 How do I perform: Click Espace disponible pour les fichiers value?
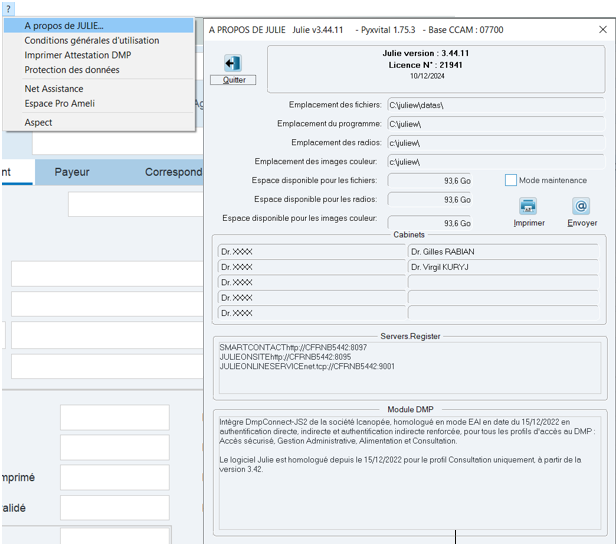429,181
